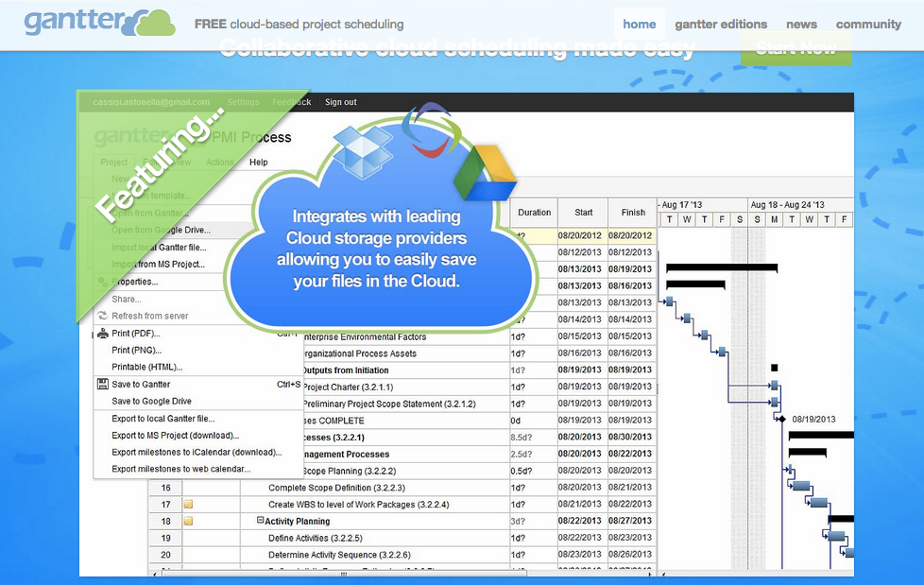Select row number 16
Viewport: 924px width, 585px height.
click(165, 488)
